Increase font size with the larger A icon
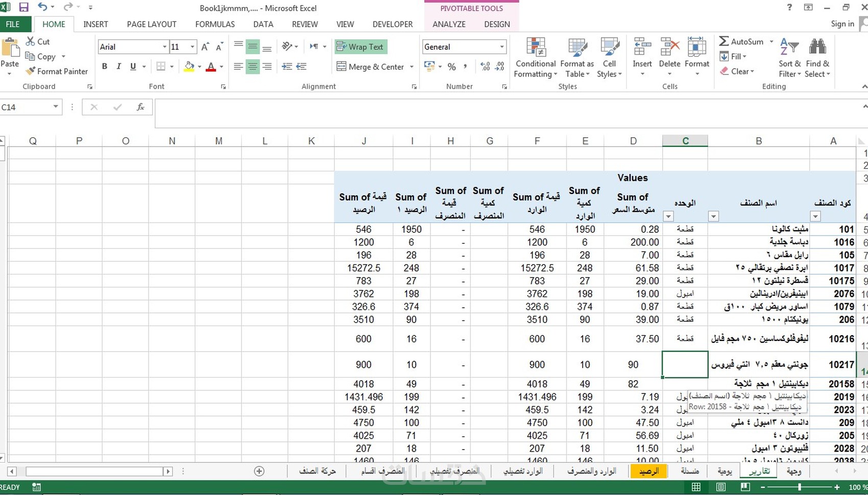Image resolution: width=868 pixels, height=495 pixels. pyautogui.click(x=205, y=47)
